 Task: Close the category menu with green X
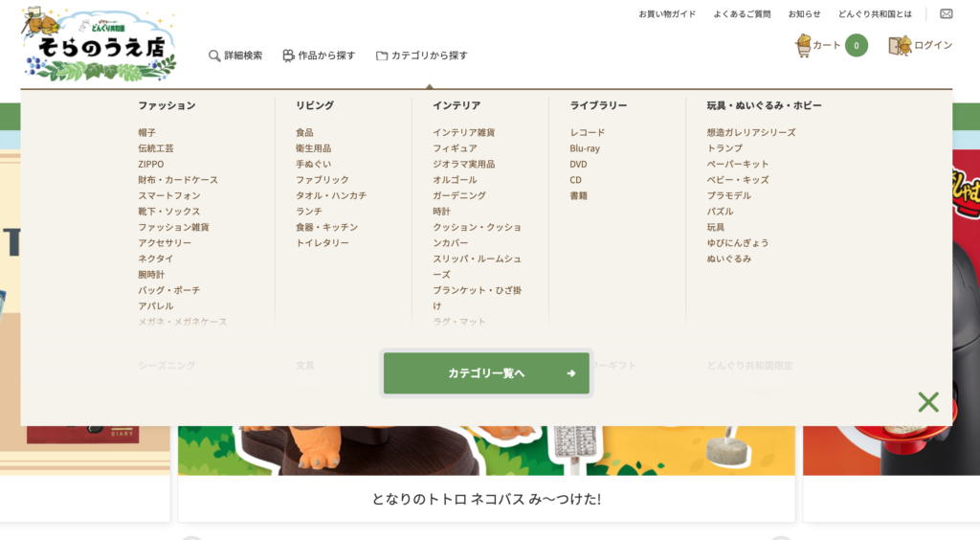[927, 402]
